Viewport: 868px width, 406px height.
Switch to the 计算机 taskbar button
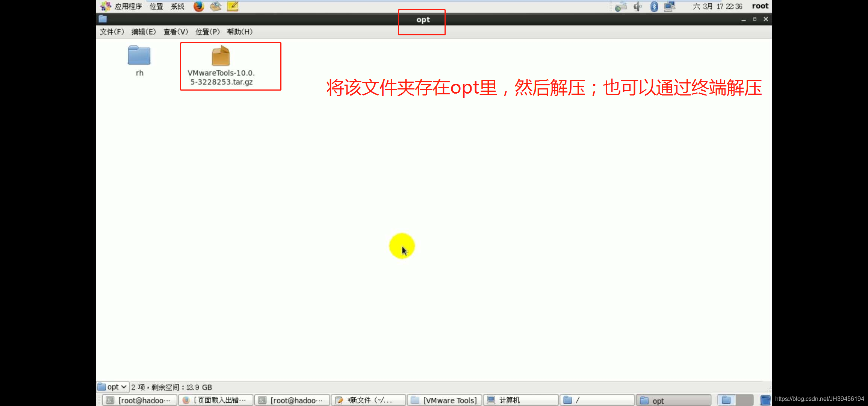521,400
